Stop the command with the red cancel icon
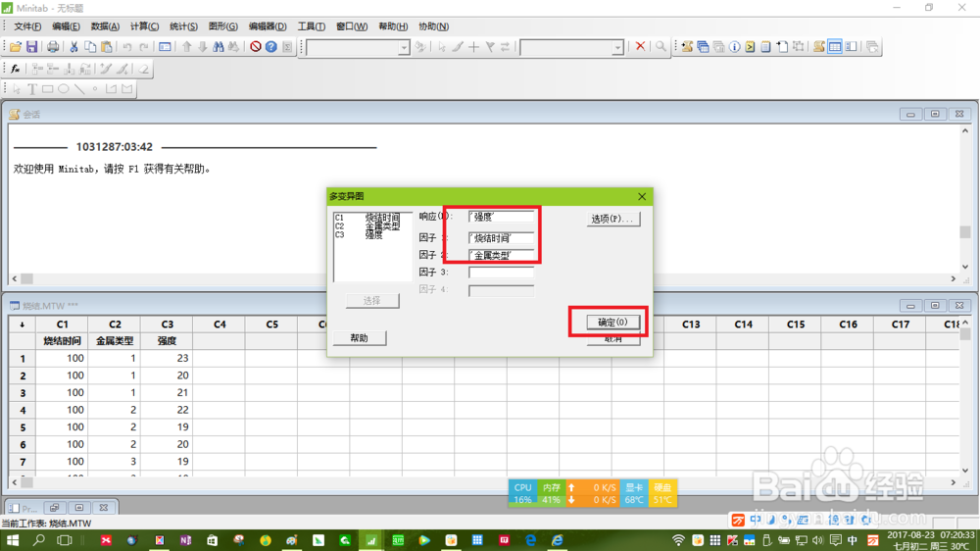Viewport: 980px width, 551px height. pyautogui.click(x=255, y=47)
